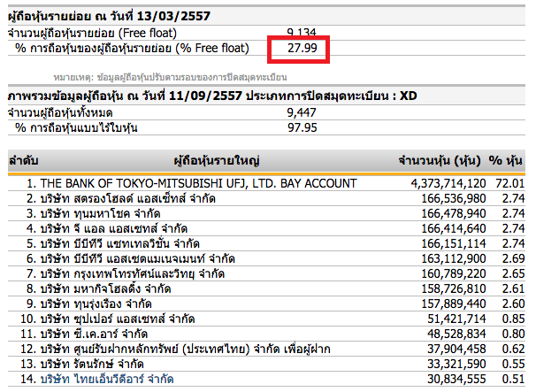The width and height of the screenshot is (536, 392).
Task: Click share count 33,321,590
Action: [x=456, y=364]
